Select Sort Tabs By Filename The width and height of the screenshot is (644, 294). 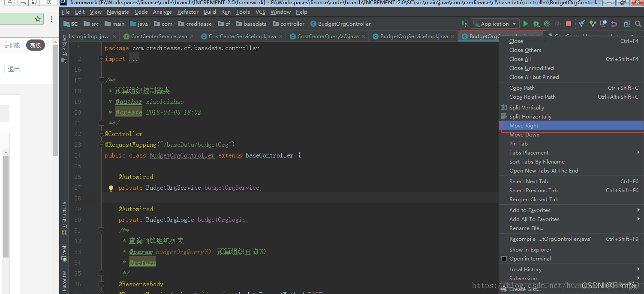571,162
